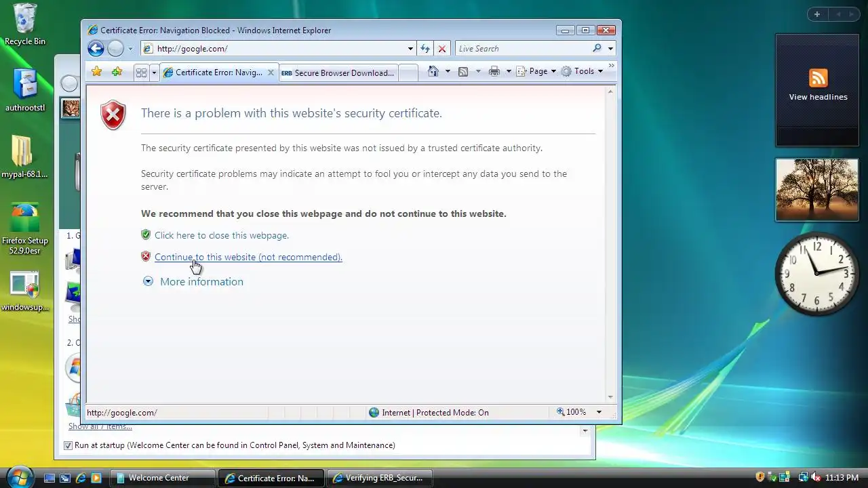Open the search provider options dropdown
Screen dimensions: 868x488
pos(610,49)
